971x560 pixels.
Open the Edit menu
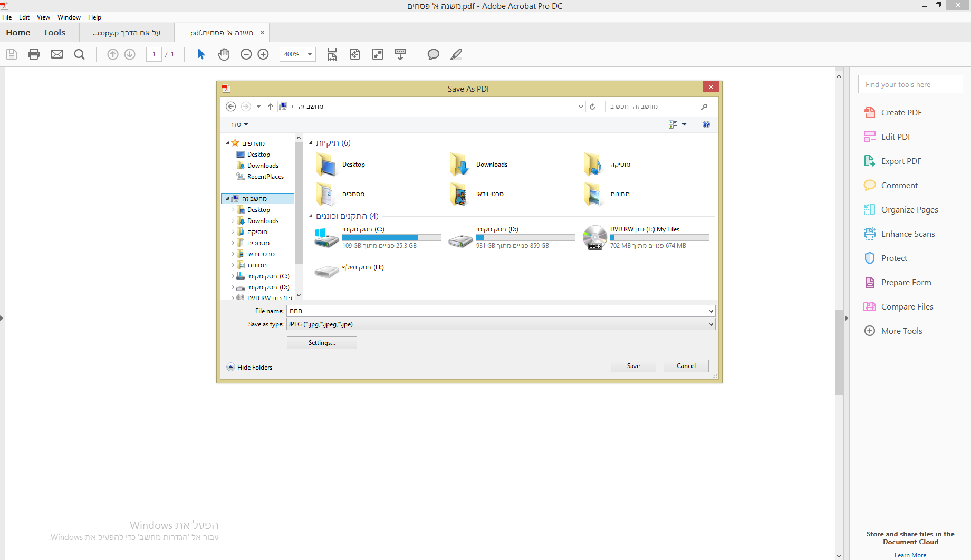point(24,17)
